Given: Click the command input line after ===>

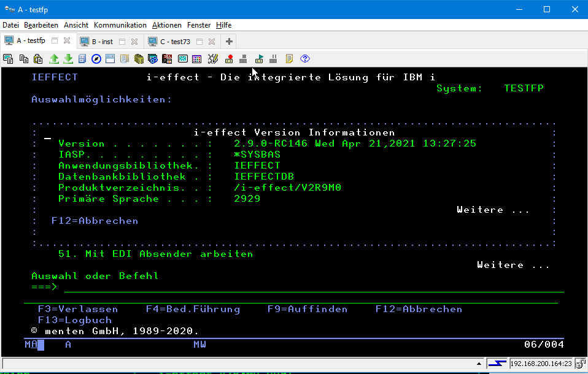Looking at the screenshot, I should tap(307, 287).
